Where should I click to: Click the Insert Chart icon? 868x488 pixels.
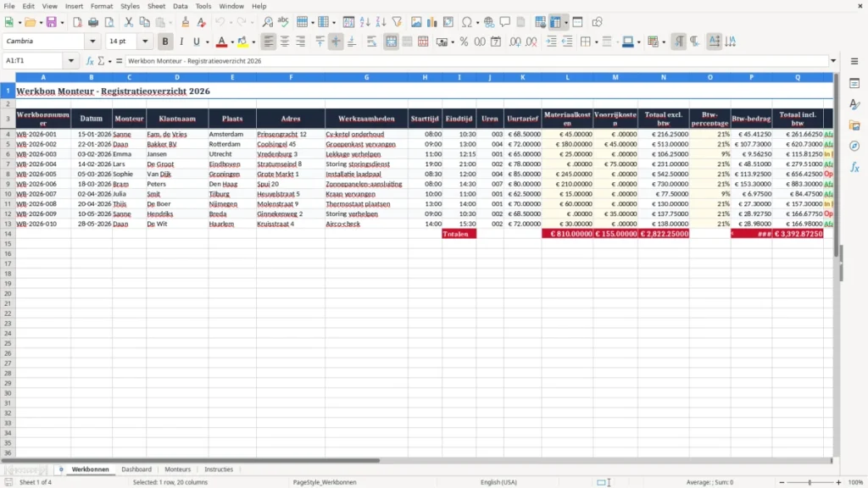tap(431, 22)
